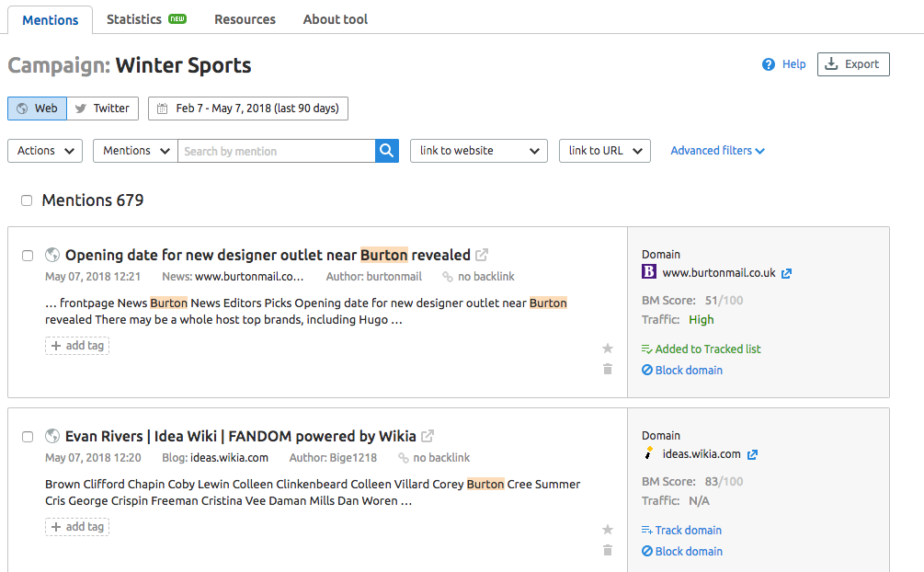
Task: Click the calendar icon in date range
Action: [x=162, y=109]
